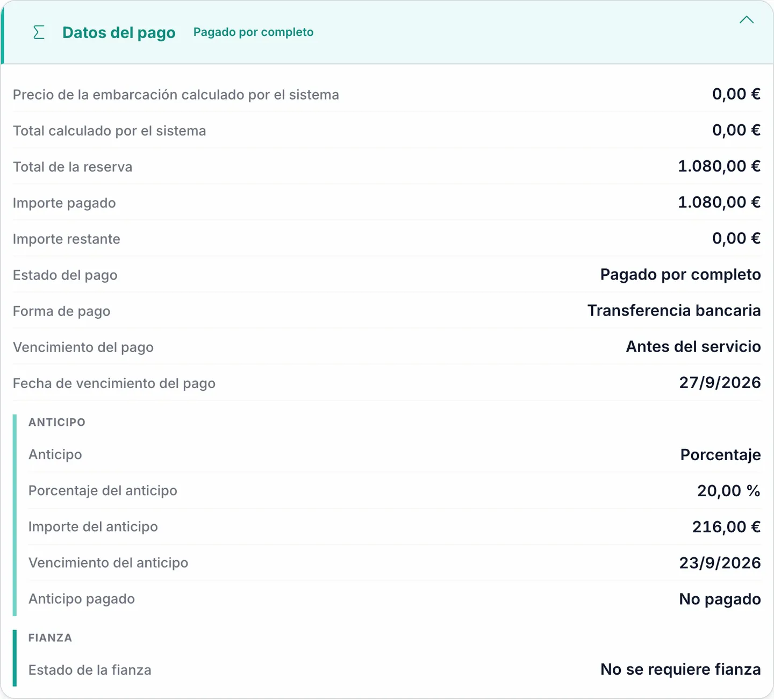Image resolution: width=774 pixels, height=700 pixels.
Task: Click the 'Antes del servicio' value
Action: pos(693,346)
